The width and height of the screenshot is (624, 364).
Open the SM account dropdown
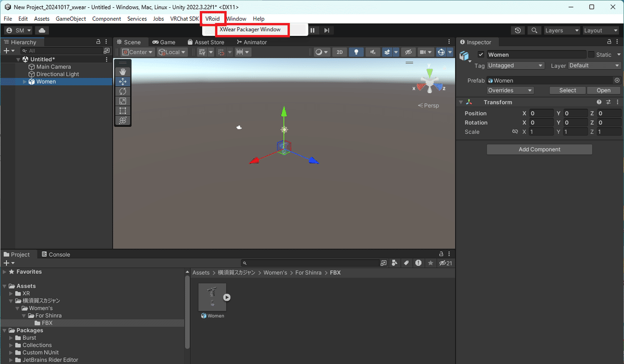18,31
